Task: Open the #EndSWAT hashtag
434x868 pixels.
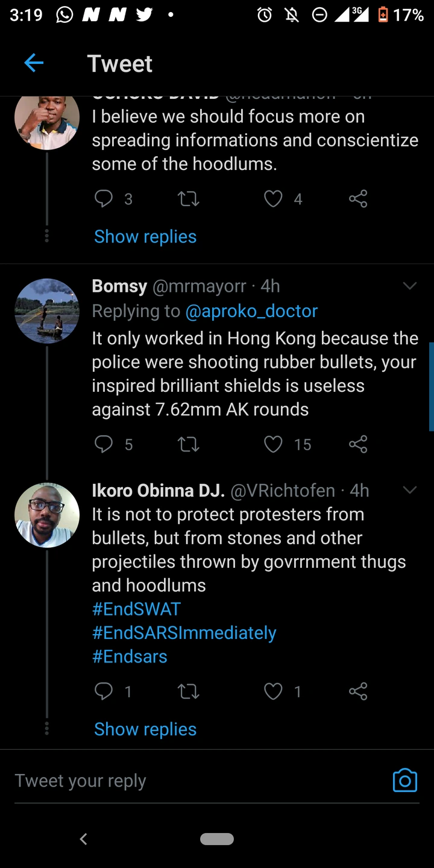Action: coord(136,609)
